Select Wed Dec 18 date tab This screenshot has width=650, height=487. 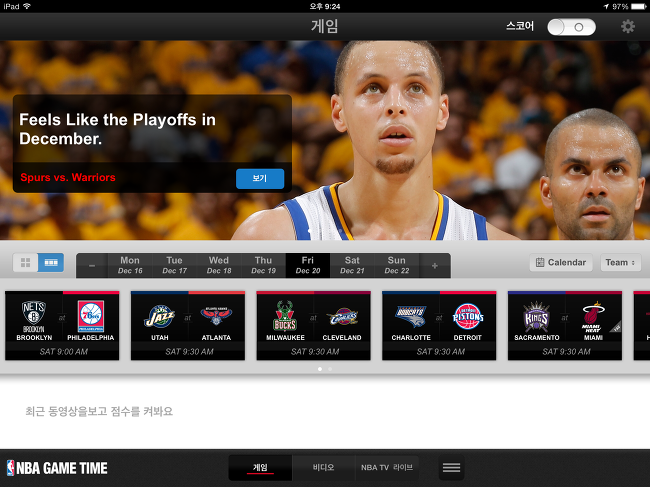pos(219,265)
